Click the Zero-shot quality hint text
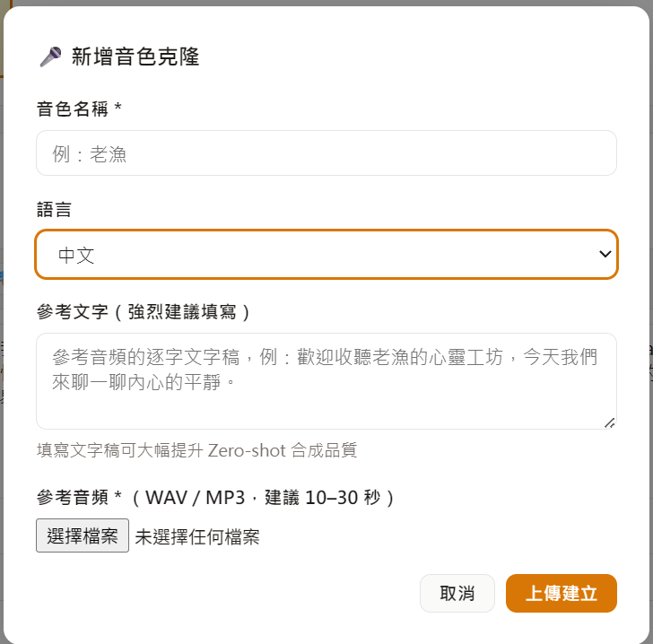 coord(196,450)
